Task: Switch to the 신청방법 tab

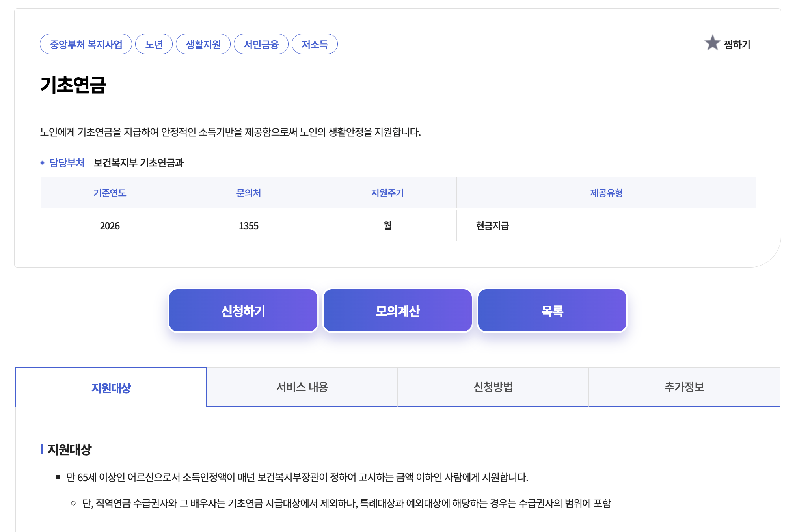Action: [x=493, y=387]
